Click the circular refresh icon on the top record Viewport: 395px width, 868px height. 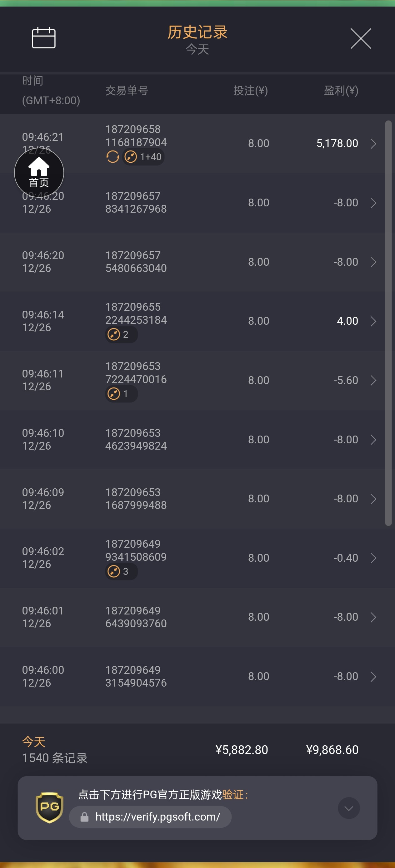tap(113, 157)
